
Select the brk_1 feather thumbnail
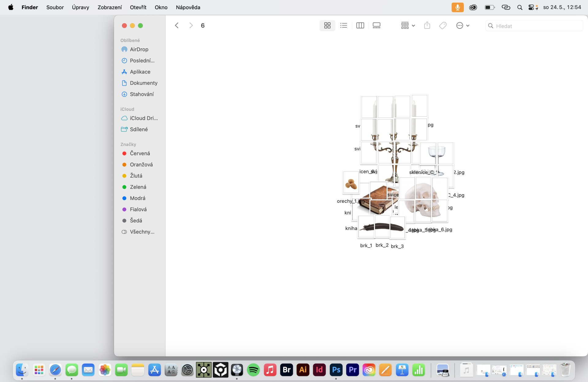[x=366, y=227]
